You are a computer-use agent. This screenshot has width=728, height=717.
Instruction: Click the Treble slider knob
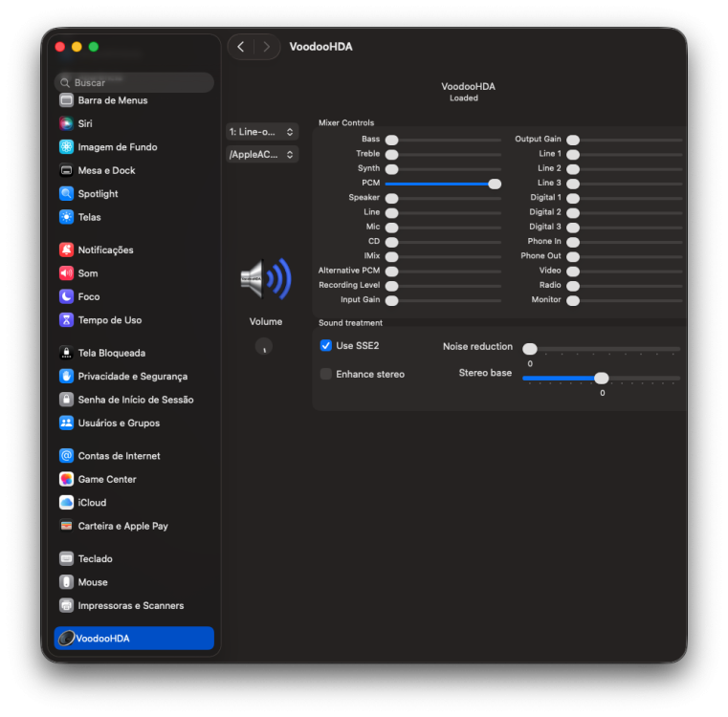(x=392, y=155)
